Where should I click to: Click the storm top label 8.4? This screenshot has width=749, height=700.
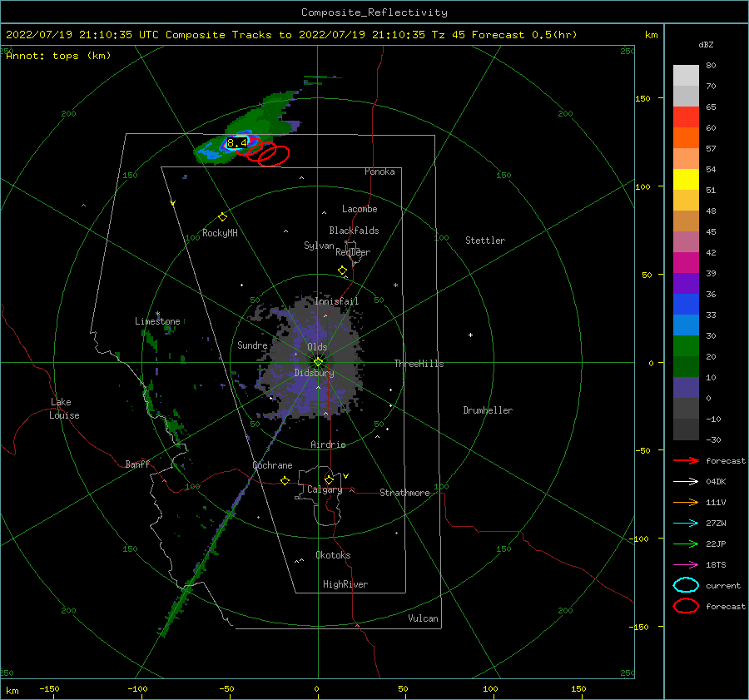237,143
